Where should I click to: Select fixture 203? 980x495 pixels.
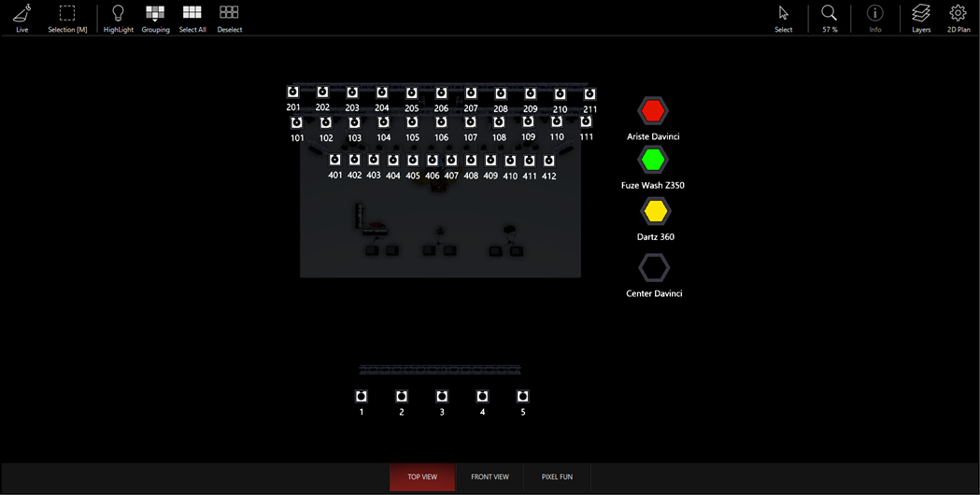click(x=352, y=92)
